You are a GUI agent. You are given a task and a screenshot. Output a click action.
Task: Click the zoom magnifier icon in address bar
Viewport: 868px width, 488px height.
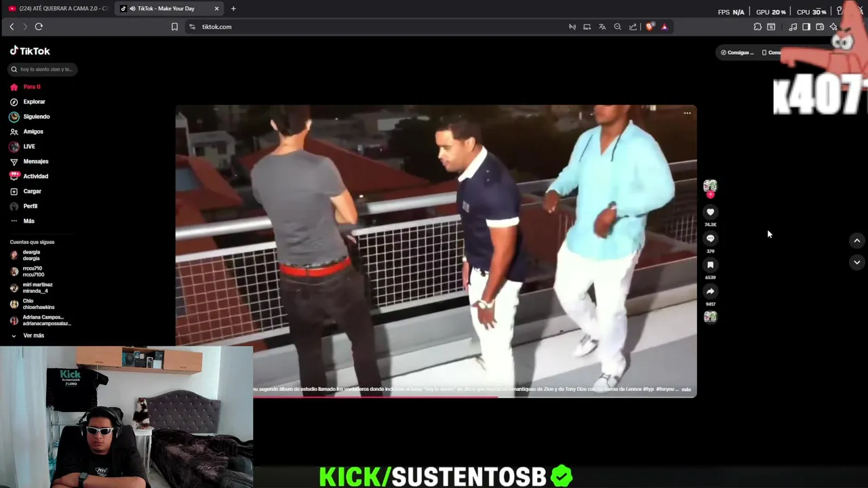(618, 26)
